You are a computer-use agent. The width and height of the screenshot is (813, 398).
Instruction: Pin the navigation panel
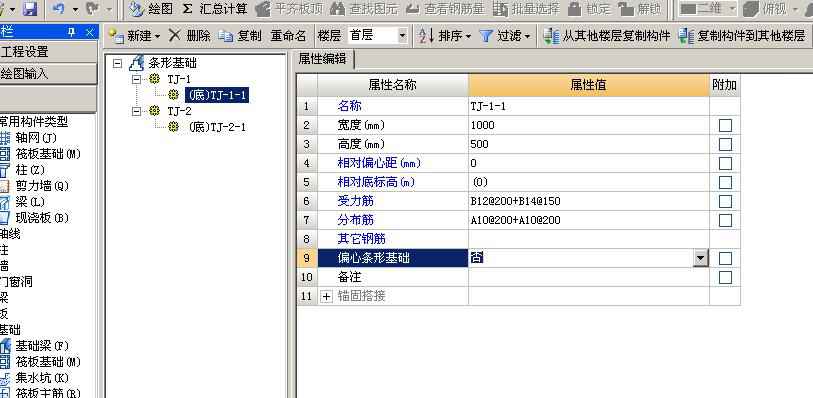pos(72,32)
